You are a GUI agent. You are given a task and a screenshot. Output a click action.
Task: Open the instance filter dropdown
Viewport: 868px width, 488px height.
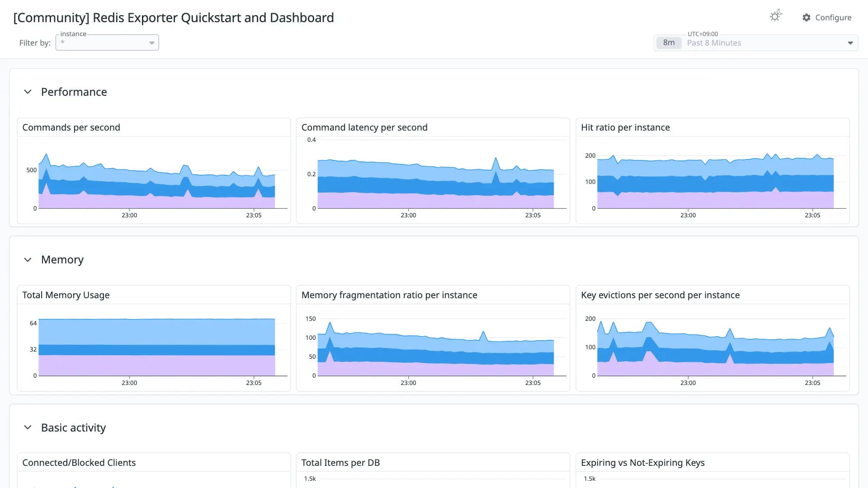tap(107, 42)
